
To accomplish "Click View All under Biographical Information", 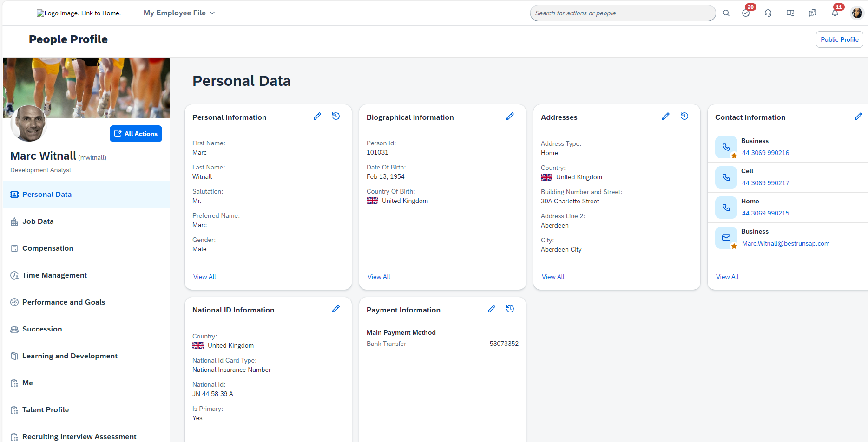I will (x=379, y=277).
